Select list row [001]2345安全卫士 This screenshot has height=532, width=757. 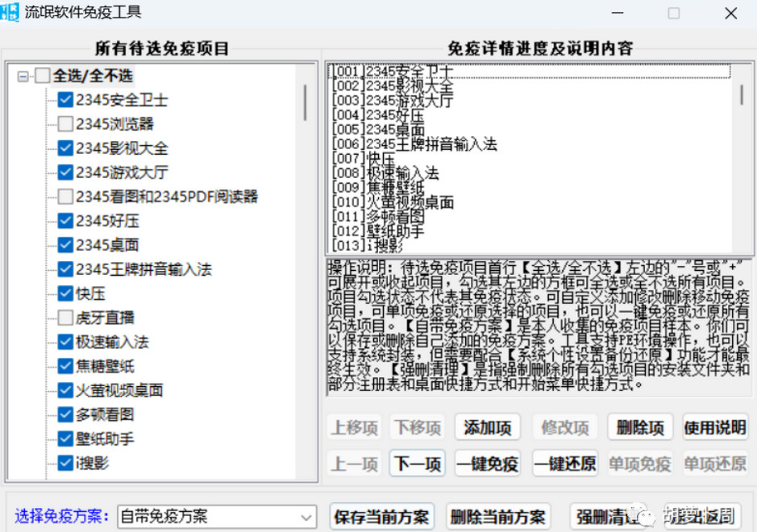(530, 72)
